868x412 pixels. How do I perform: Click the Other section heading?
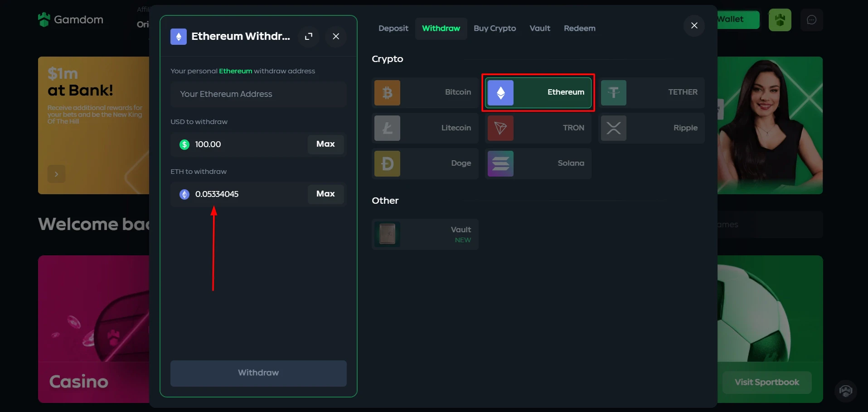385,201
